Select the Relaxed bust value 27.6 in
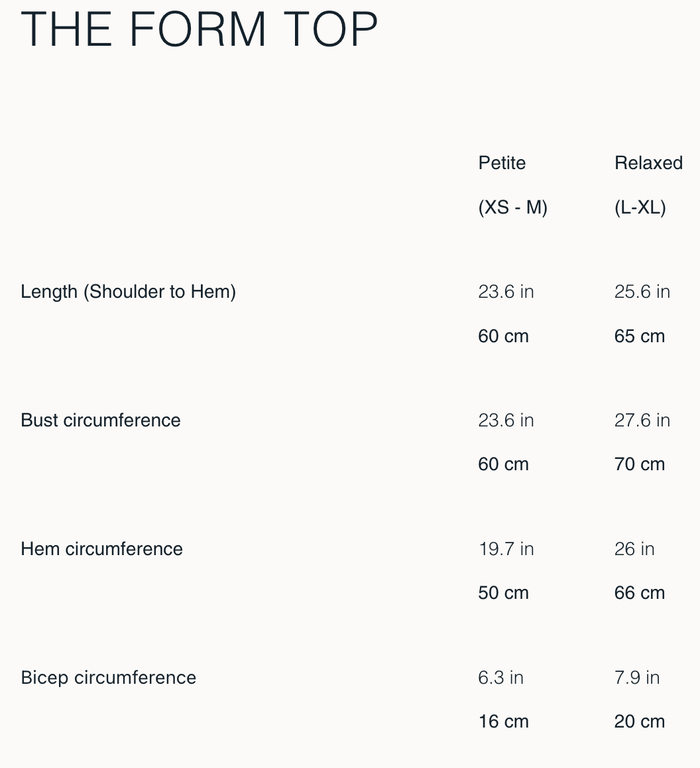 point(642,420)
